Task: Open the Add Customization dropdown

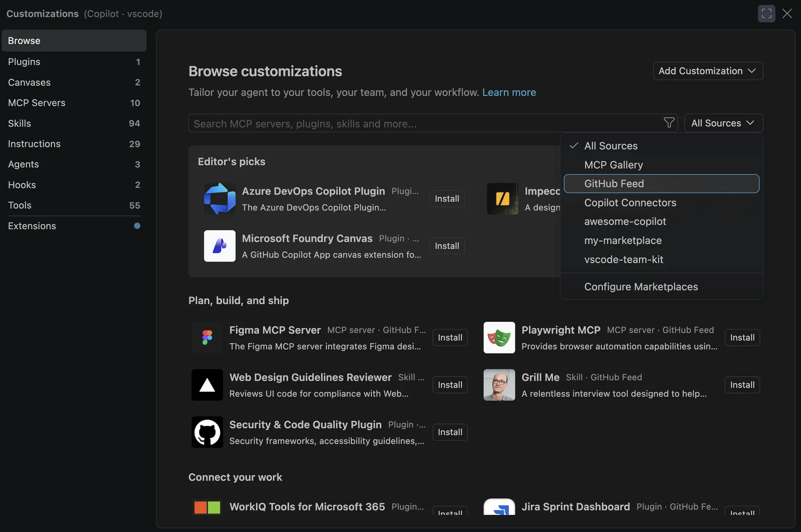Action: pyautogui.click(x=708, y=71)
